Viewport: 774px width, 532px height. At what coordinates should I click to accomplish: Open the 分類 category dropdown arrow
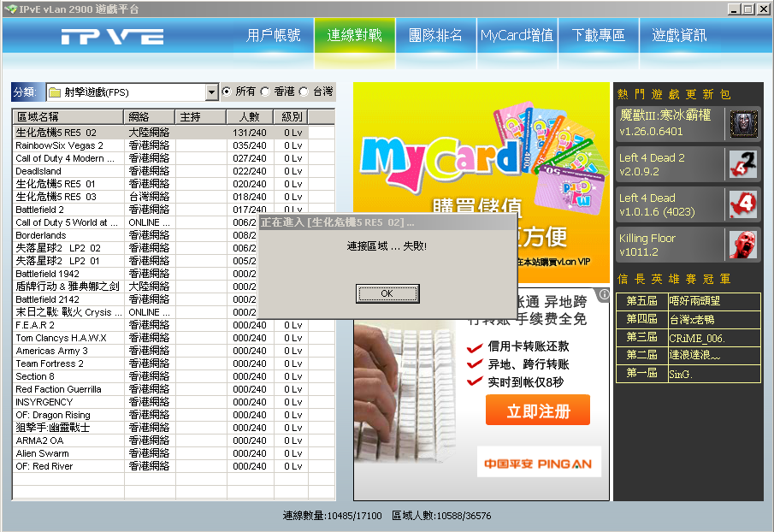[212, 92]
